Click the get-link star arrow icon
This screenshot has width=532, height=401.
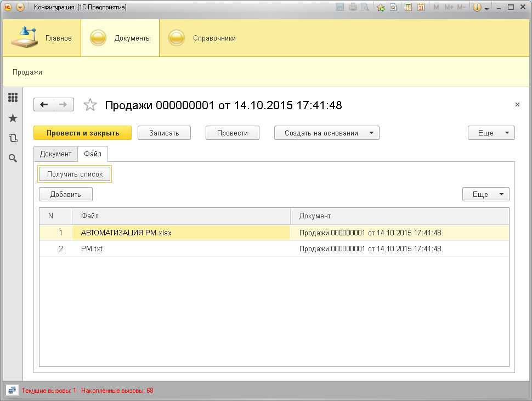click(381, 7)
